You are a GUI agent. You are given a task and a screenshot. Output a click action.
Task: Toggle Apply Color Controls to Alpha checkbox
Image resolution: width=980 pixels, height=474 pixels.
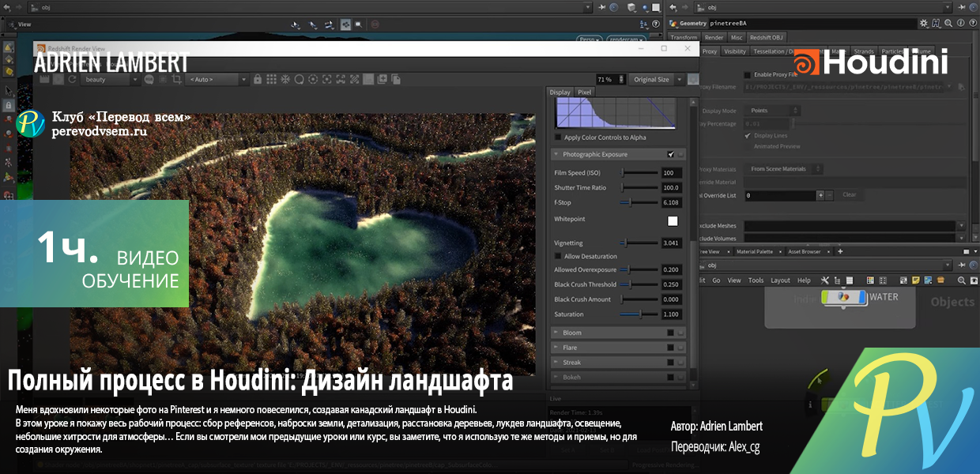[x=558, y=137]
